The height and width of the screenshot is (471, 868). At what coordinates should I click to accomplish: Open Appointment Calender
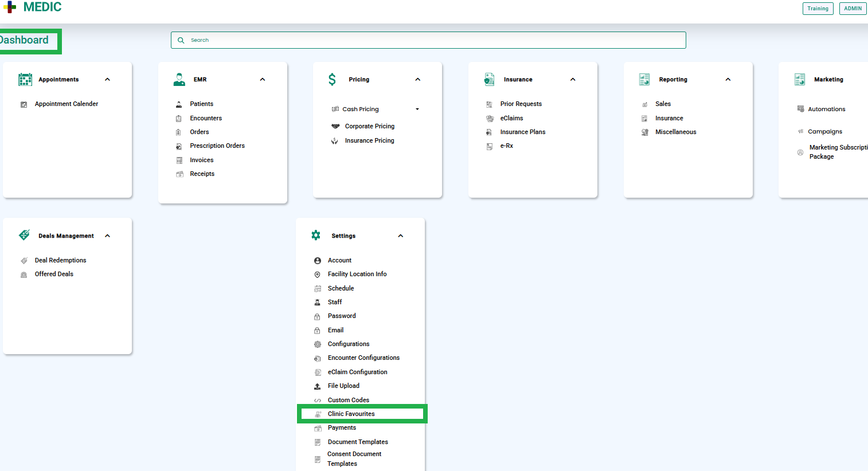(67, 104)
